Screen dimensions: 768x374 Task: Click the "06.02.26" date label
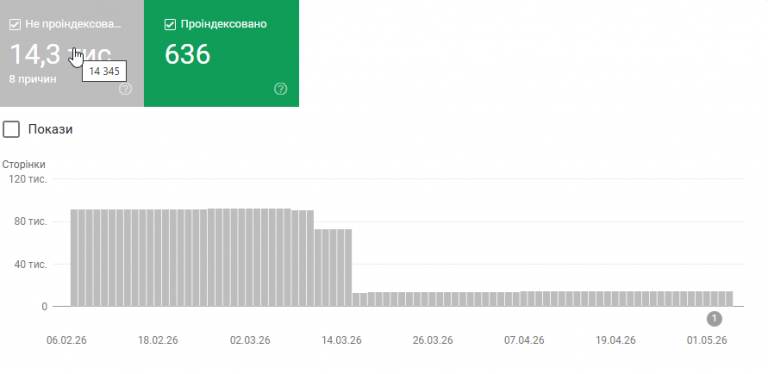(x=67, y=340)
